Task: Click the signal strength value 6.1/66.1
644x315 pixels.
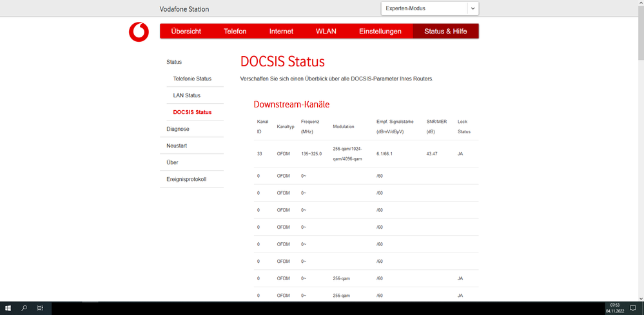Action: click(384, 154)
